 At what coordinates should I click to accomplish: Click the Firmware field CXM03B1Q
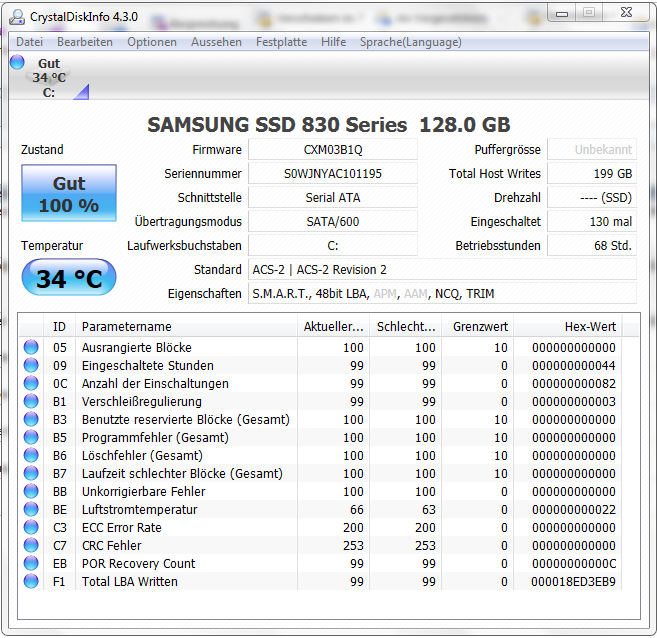(x=333, y=150)
